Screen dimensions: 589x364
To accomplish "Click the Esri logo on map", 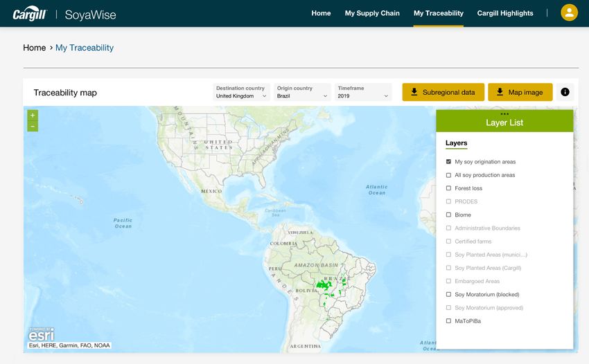I will point(42,334).
